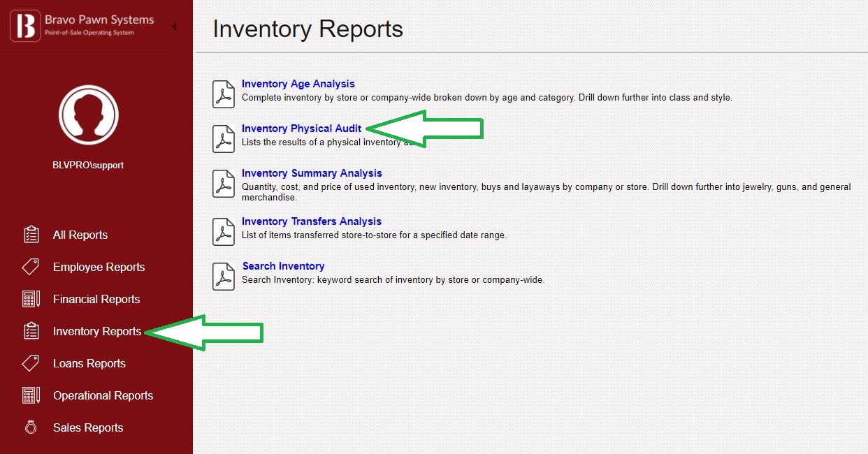Screen dimensions: 868x454
Task: Click PDF icon beside Search Inventory
Action: click(224, 276)
